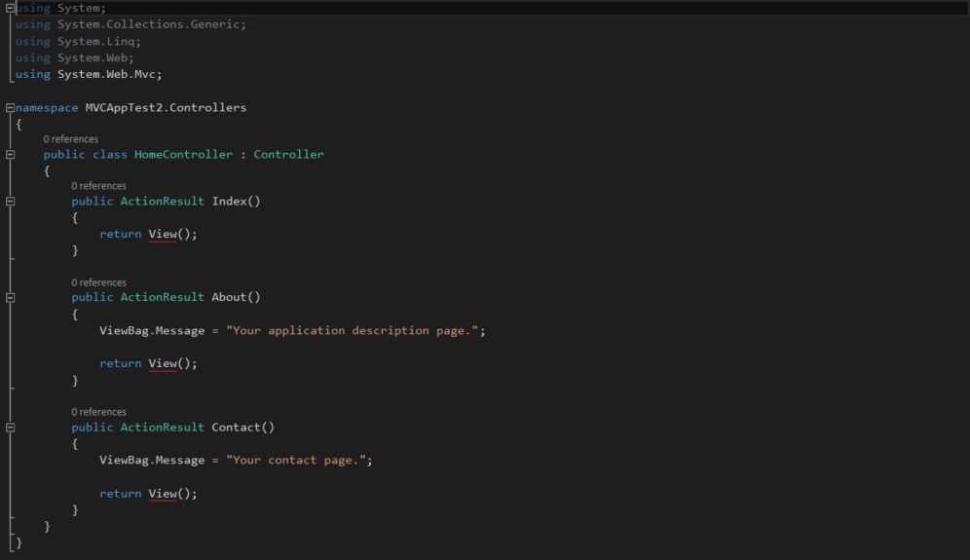Open references link above Index method
This screenshot has width=970, height=560.
[x=98, y=186]
